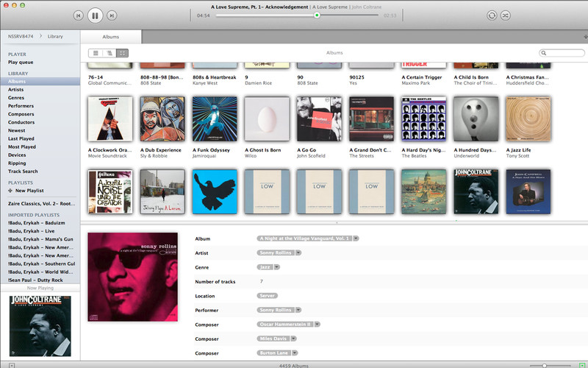Select the John Campbell album cover

pyautogui.click(x=528, y=191)
